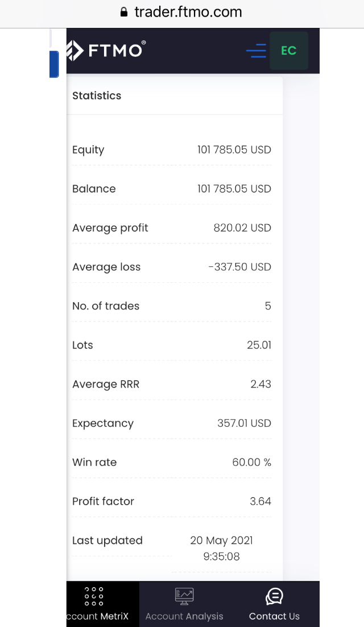Select the Average profit value 820.02 USD
This screenshot has width=364, height=627.
point(242,228)
